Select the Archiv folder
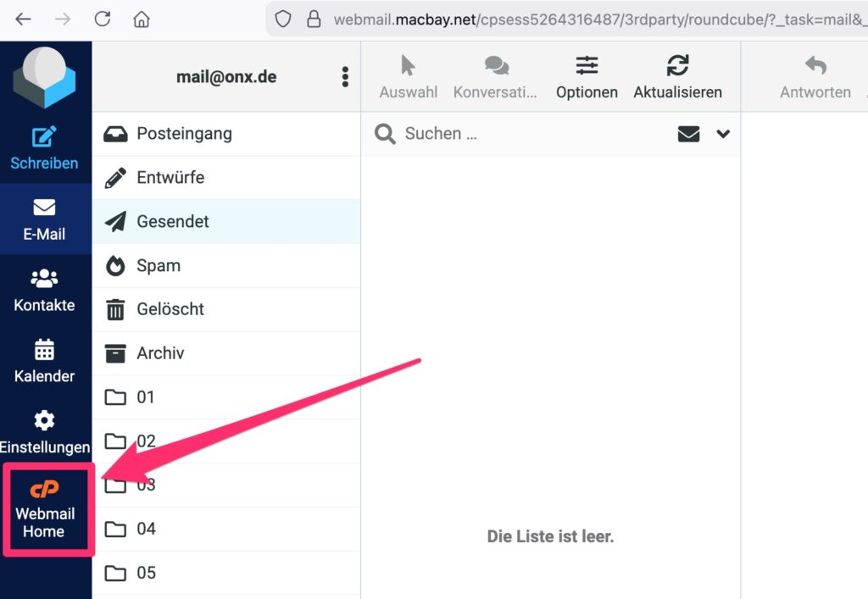This screenshot has height=599, width=868. (160, 353)
